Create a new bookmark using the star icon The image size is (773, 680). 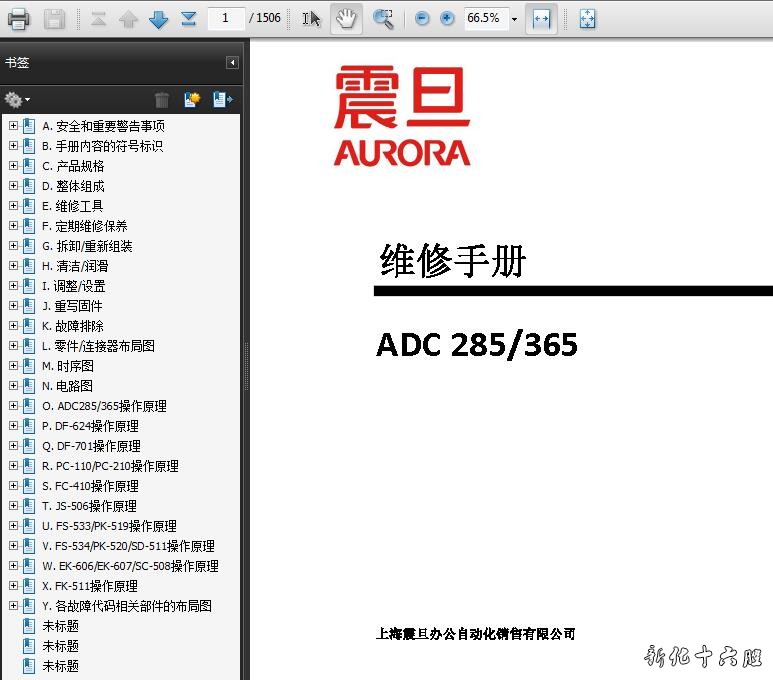(x=191, y=99)
